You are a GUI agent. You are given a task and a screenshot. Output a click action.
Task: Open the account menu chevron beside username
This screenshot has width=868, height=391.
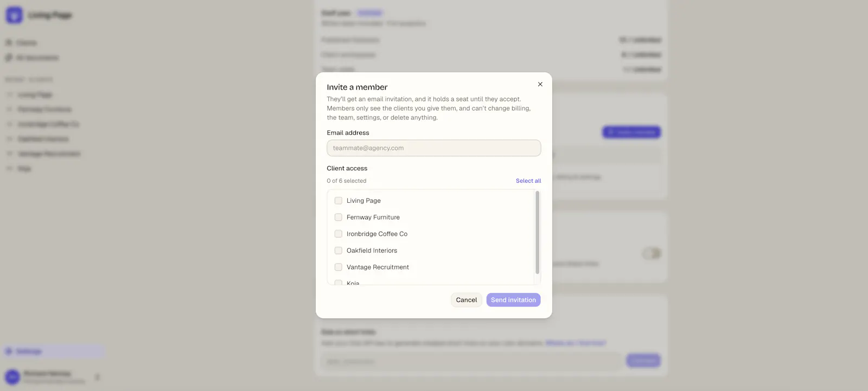pyautogui.click(x=97, y=377)
